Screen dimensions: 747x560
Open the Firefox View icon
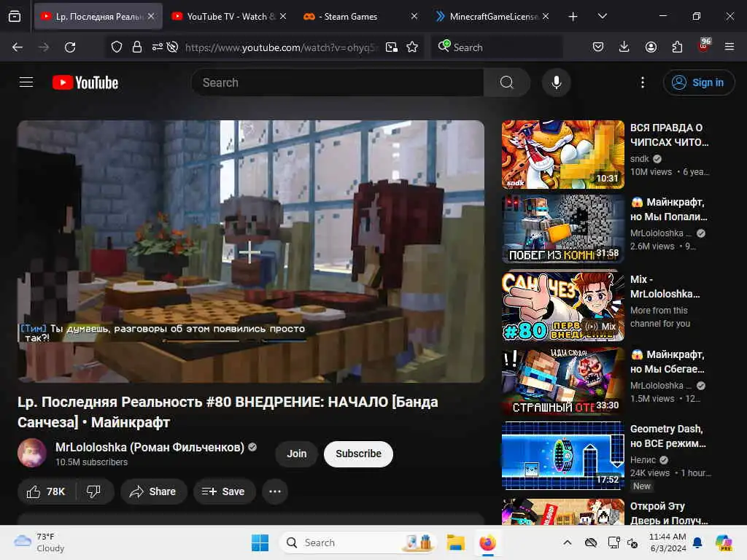(x=15, y=16)
